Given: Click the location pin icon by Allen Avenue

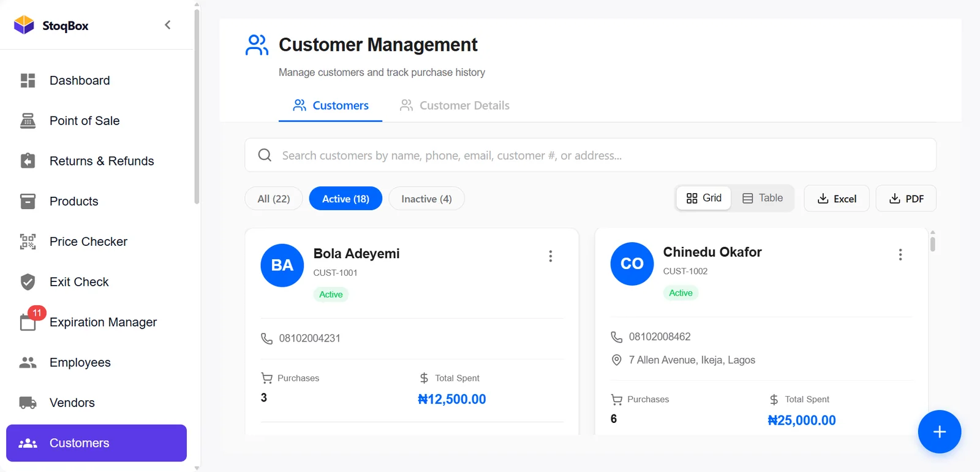Looking at the screenshot, I should pos(617,360).
